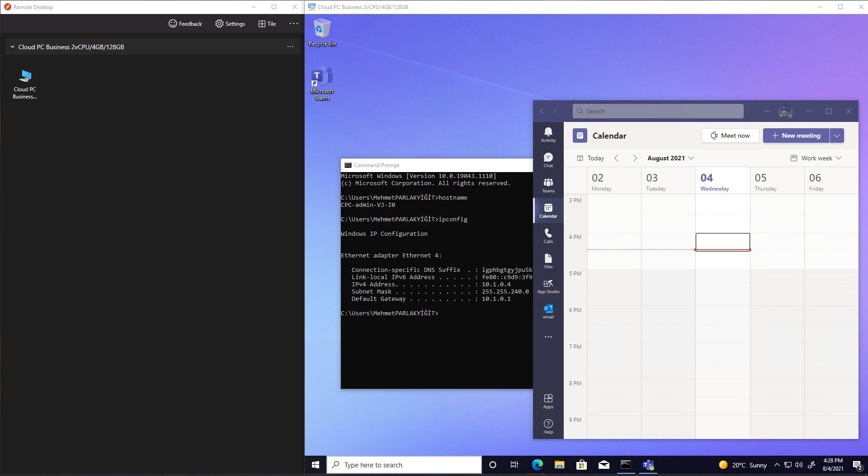Switch to Teams taskbar icon
Image resolution: width=868 pixels, height=476 pixels.
pyautogui.click(x=648, y=465)
